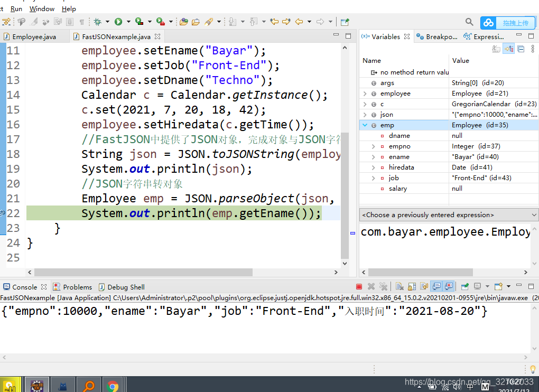Image resolution: width=539 pixels, height=392 pixels.
Task: Open the Debug launch dropdown arrow
Action: coord(107,22)
